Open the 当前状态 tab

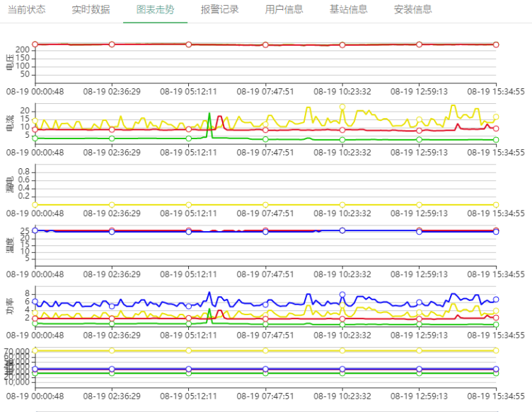27,10
